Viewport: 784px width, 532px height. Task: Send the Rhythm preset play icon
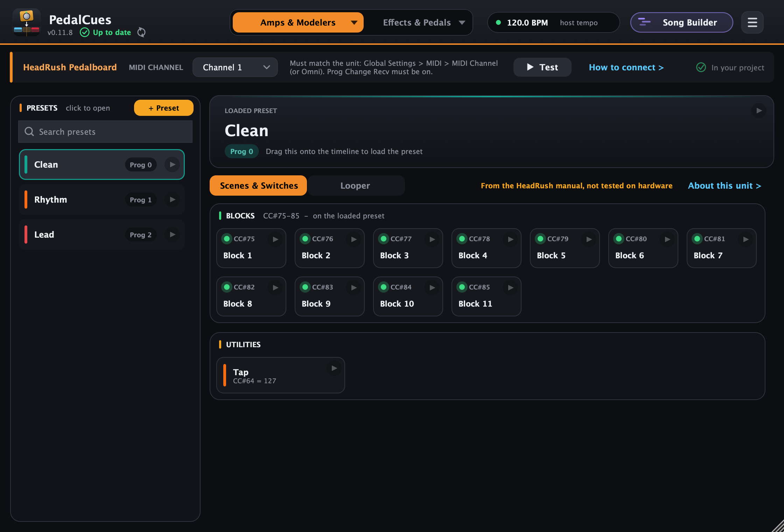pyautogui.click(x=172, y=199)
